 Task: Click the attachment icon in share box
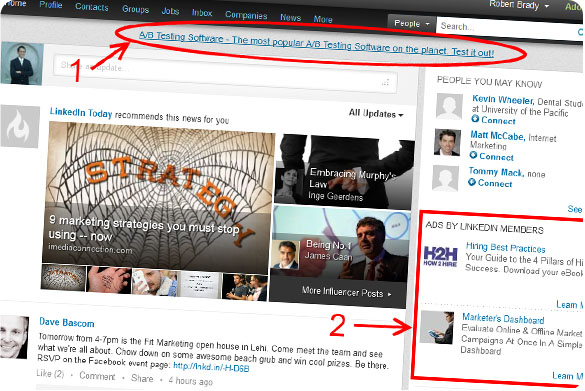(x=386, y=82)
